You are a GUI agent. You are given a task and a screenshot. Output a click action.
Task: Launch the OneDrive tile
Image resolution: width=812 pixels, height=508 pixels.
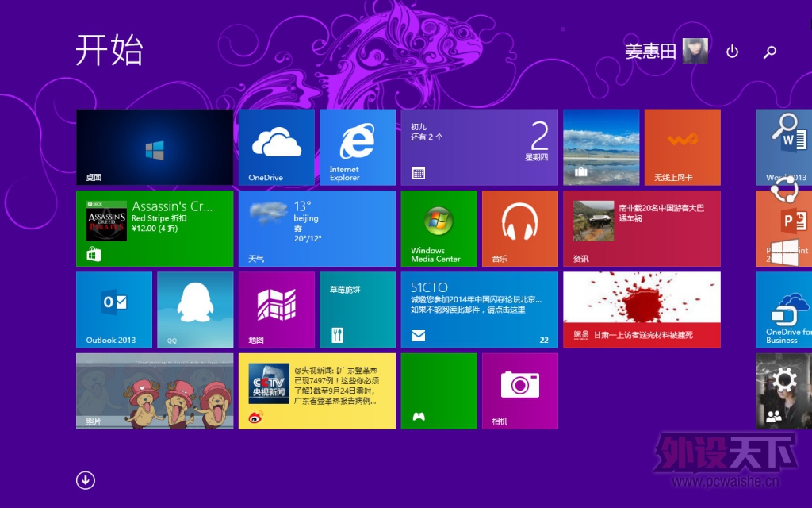click(x=277, y=147)
